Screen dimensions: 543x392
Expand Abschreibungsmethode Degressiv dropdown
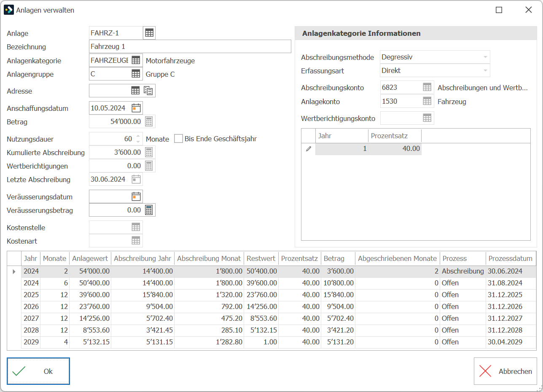(485, 57)
